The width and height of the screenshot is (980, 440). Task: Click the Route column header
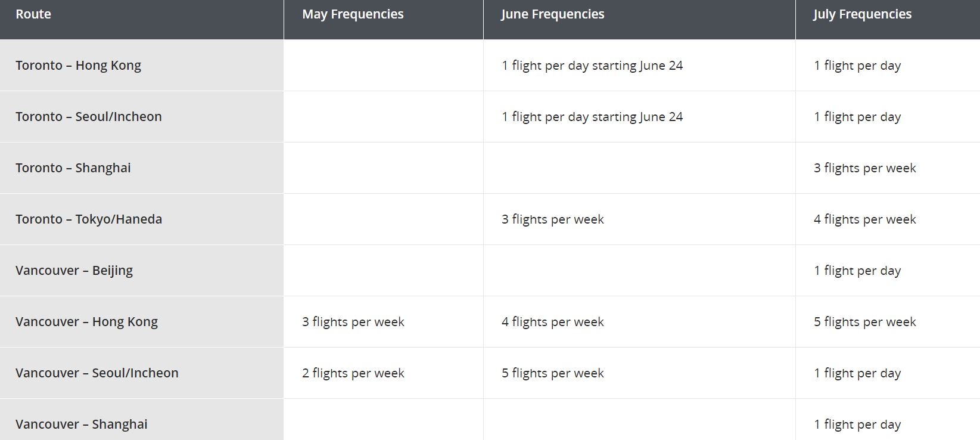pos(142,20)
